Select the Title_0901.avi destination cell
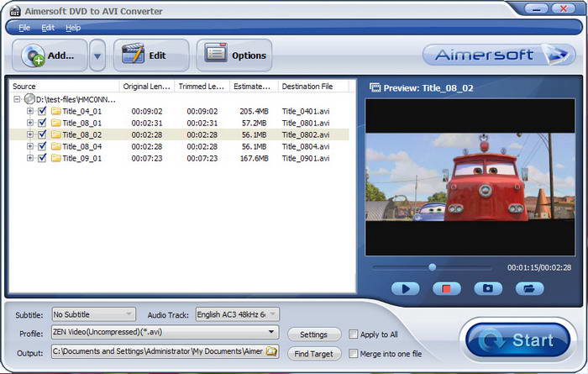This screenshot has width=588, height=374. coord(306,158)
